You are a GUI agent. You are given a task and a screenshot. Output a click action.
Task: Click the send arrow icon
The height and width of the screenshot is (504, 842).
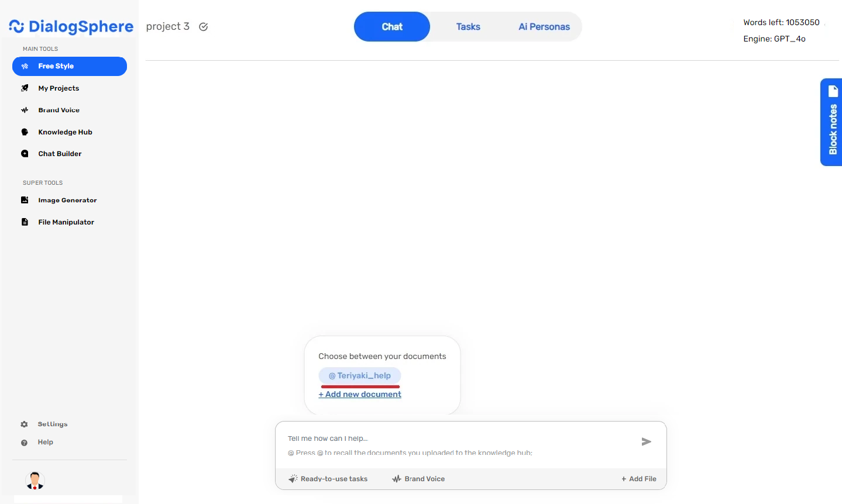646,441
